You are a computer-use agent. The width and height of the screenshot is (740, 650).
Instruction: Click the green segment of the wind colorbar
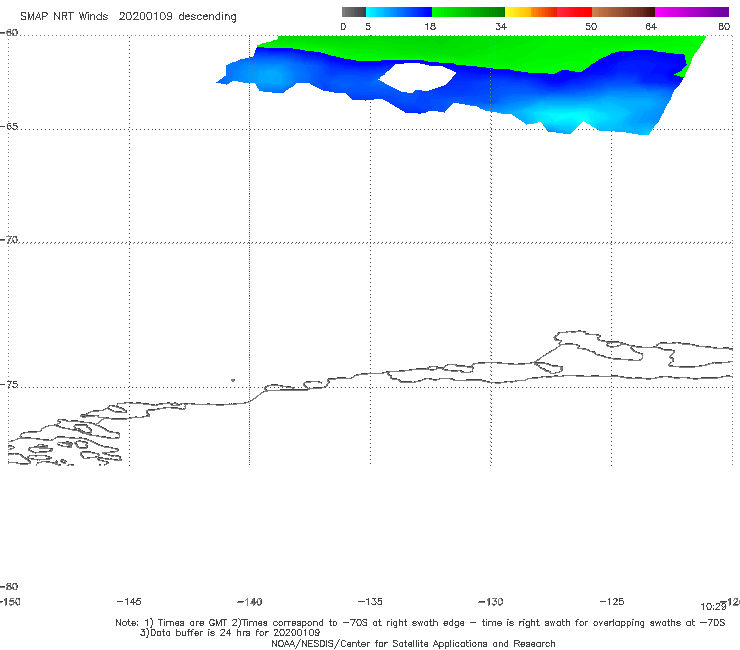[468, 12]
